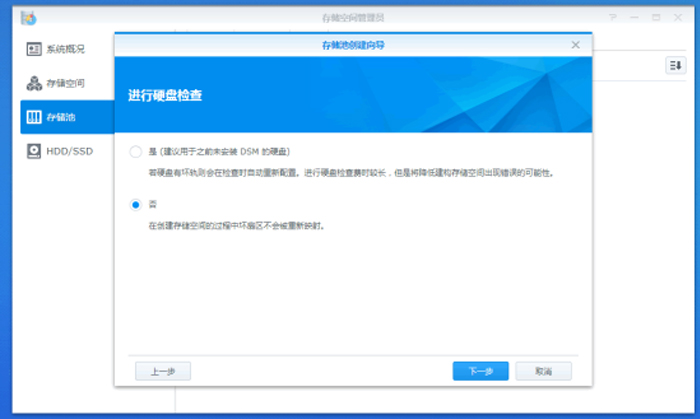Switch to 存储池 sidebar label

(61, 117)
